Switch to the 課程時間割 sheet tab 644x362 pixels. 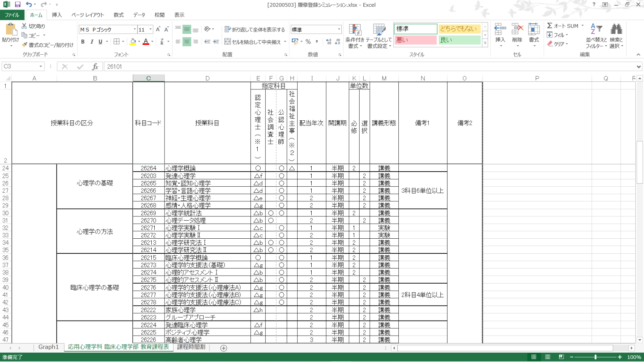tap(191, 347)
